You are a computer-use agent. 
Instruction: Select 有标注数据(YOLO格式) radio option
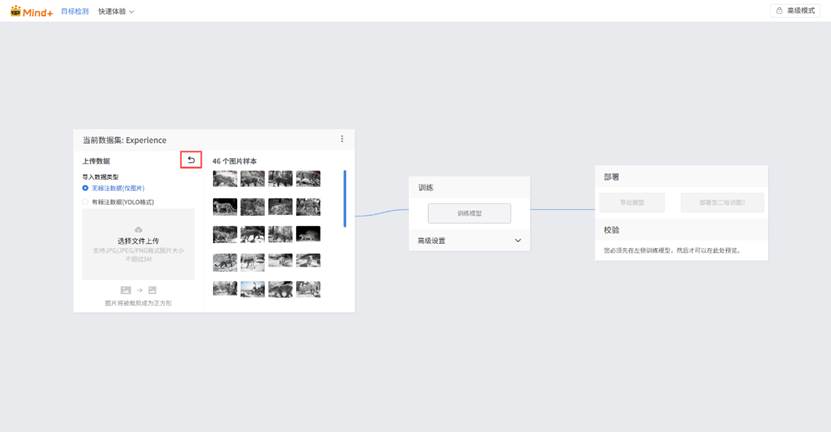(x=86, y=201)
